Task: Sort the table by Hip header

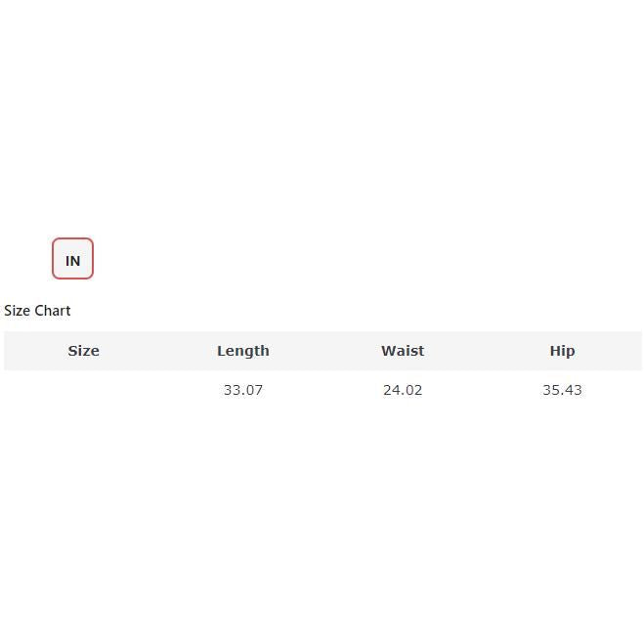Action: click(x=562, y=351)
